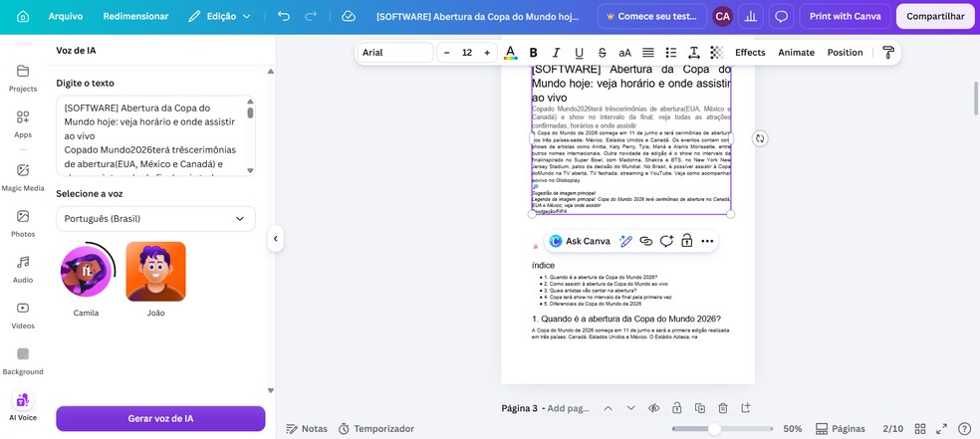Open the Photos sidebar panel
Screen dimensions: 980x439
[23, 223]
